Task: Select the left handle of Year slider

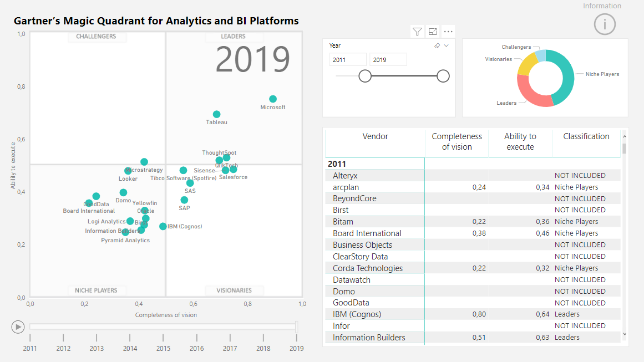Action: click(365, 76)
